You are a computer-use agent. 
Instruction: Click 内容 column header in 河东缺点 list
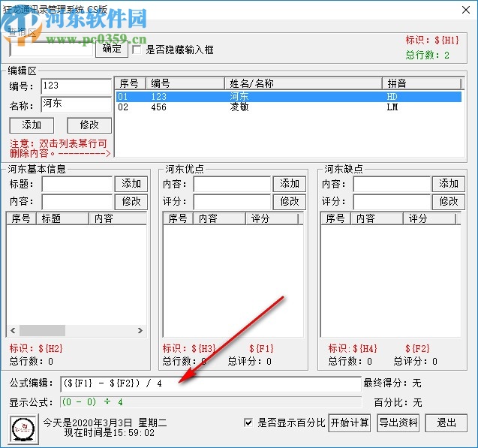point(377,218)
